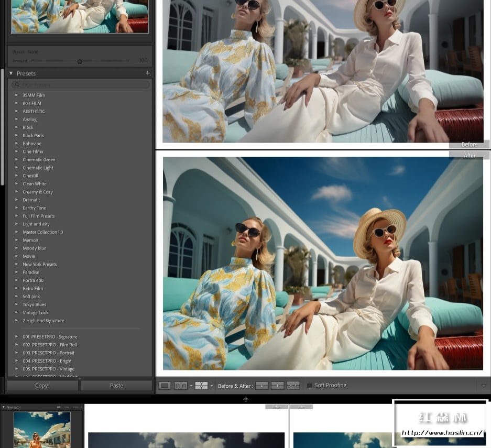The height and width of the screenshot is (448, 491).
Task: Expand the Cinematic Green preset folder
Action: (17, 159)
